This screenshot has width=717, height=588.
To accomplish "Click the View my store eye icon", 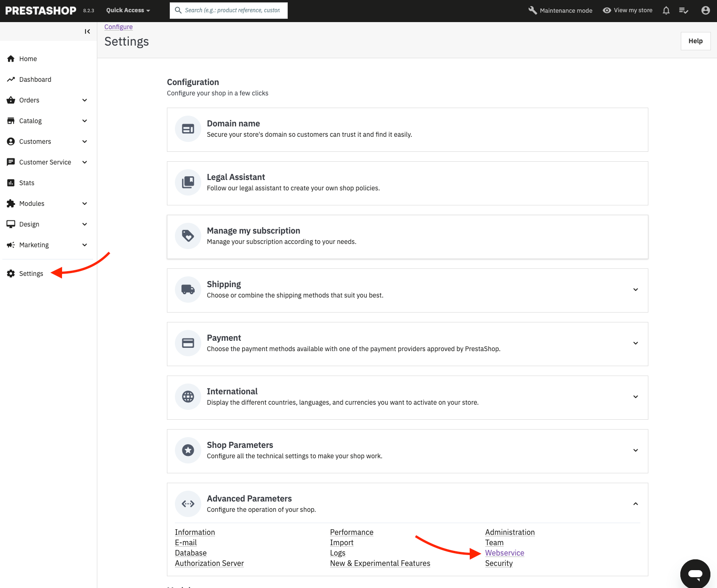I will [x=607, y=10].
